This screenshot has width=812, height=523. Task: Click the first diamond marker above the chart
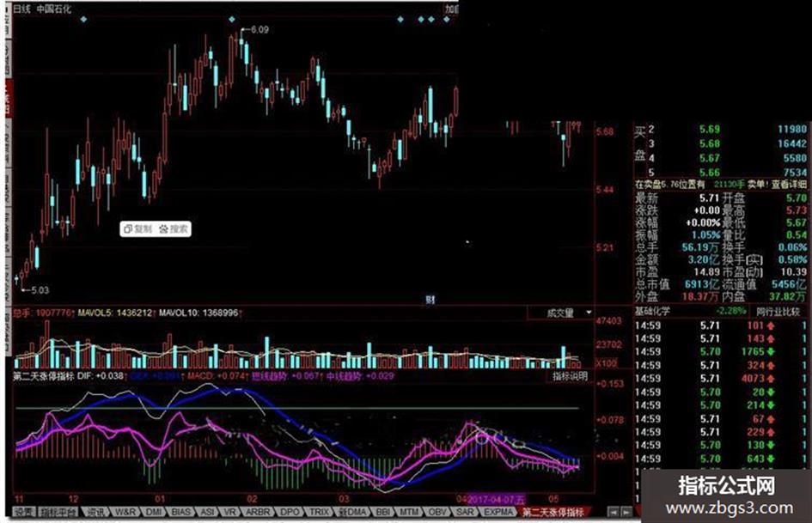(x=84, y=19)
